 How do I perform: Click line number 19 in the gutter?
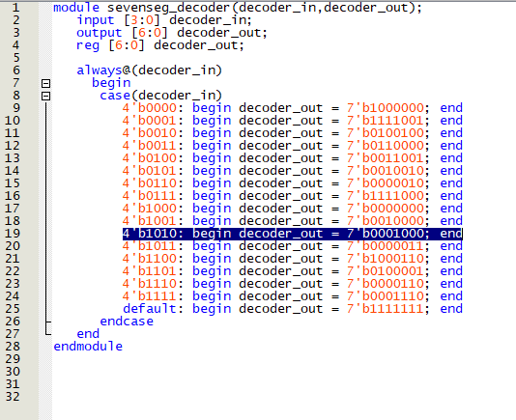point(13,234)
